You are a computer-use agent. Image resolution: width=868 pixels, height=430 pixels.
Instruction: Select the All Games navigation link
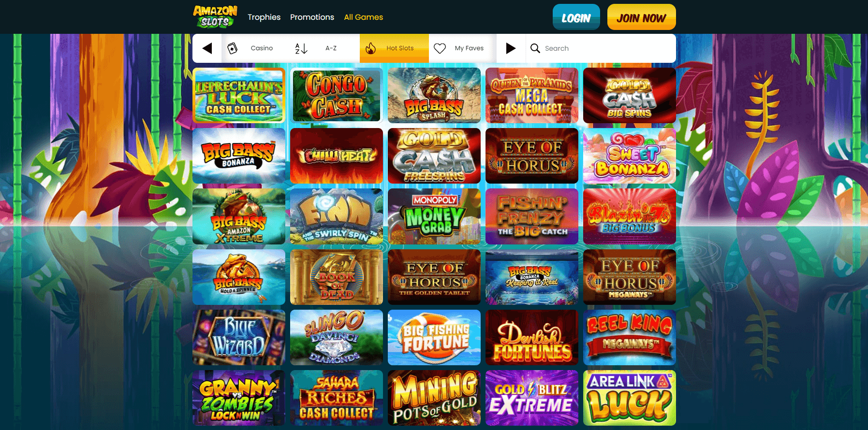click(363, 17)
